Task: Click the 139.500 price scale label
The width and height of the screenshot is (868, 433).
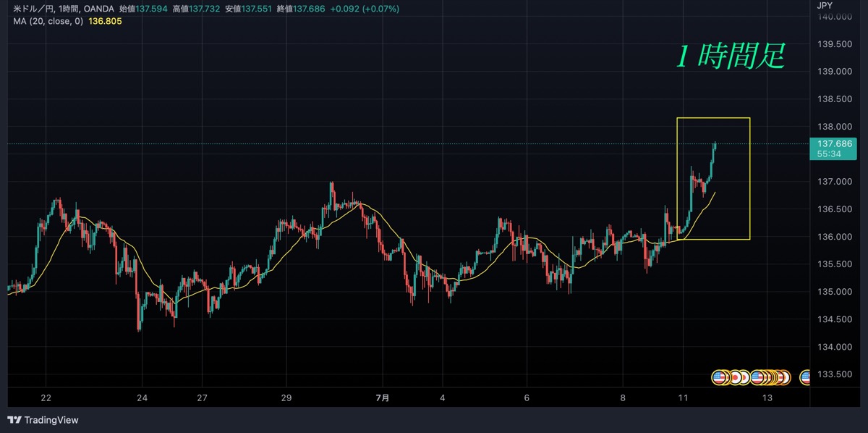Action: click(833, 44)
